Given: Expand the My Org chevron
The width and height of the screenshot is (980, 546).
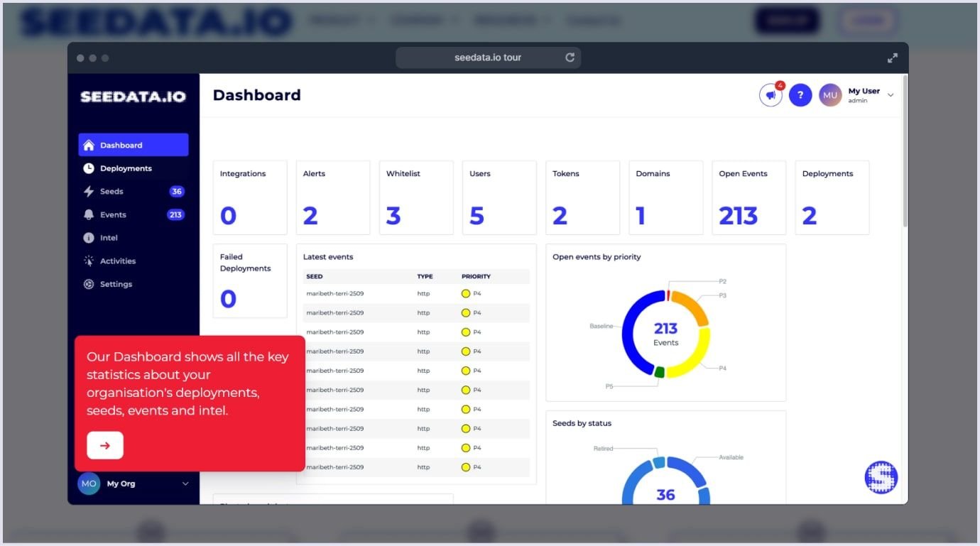Looking at the screenshot, I should click(185, 484).
